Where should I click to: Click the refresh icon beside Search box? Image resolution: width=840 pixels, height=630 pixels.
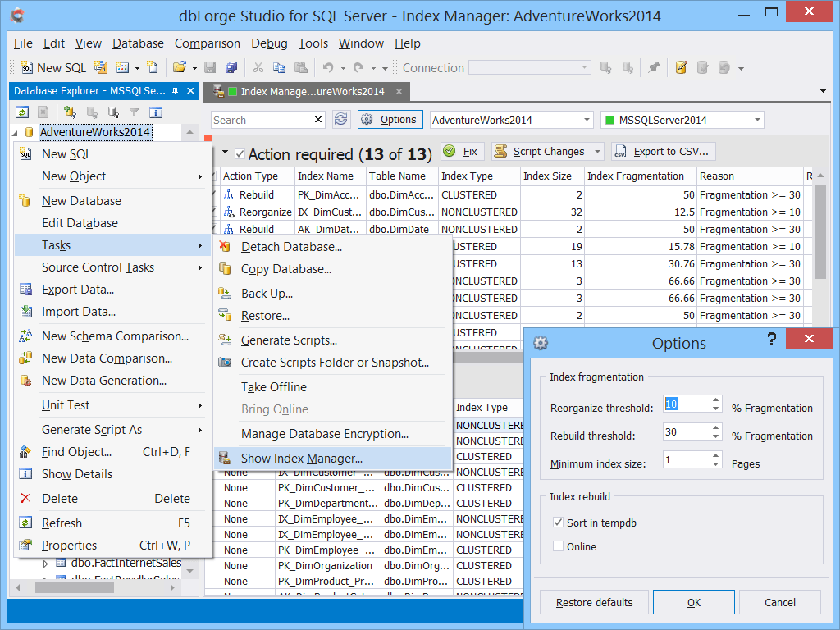340,120
